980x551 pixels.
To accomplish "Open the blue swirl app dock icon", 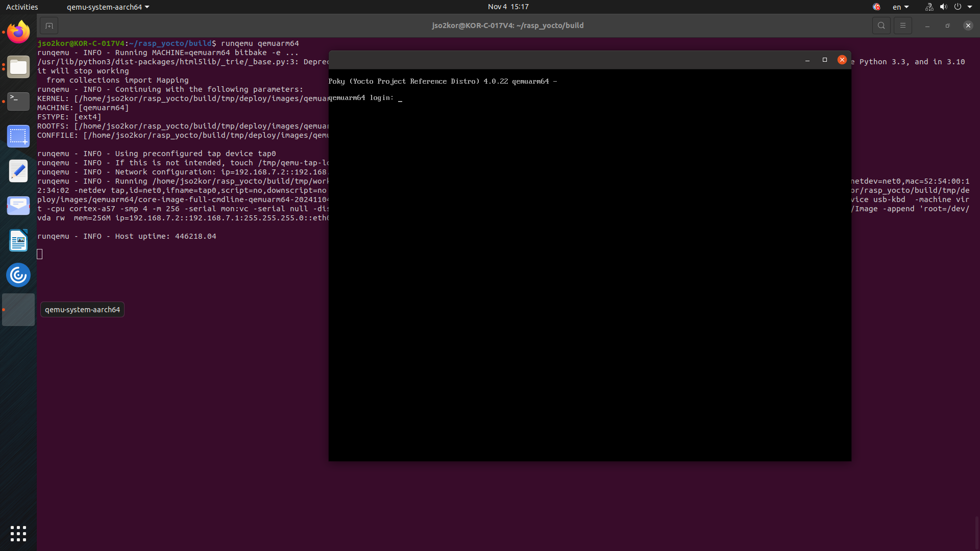I will coord(18,275).
